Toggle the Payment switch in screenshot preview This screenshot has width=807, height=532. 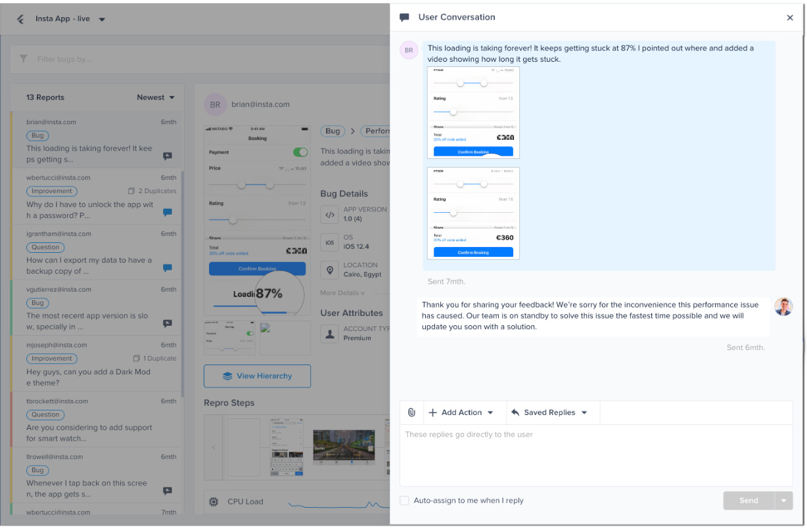(300, 152)
